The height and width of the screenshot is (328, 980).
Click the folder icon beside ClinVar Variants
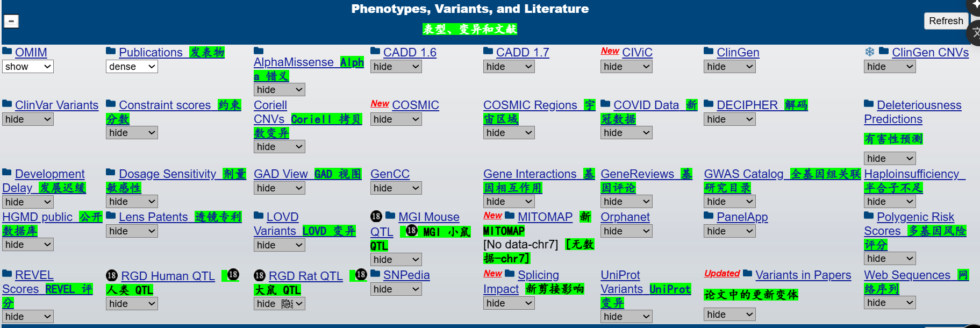7,104
